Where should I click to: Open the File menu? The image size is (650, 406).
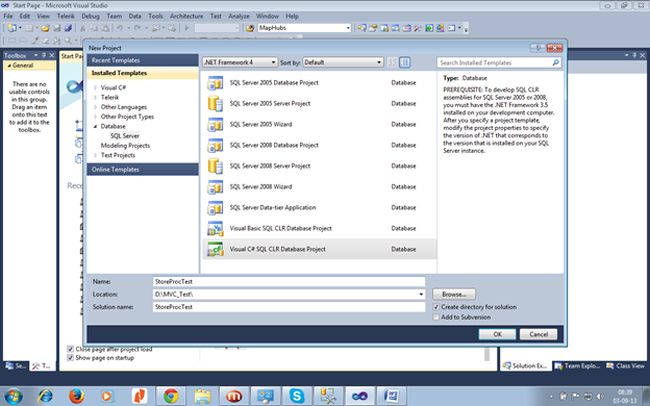(x=8, y=16)
